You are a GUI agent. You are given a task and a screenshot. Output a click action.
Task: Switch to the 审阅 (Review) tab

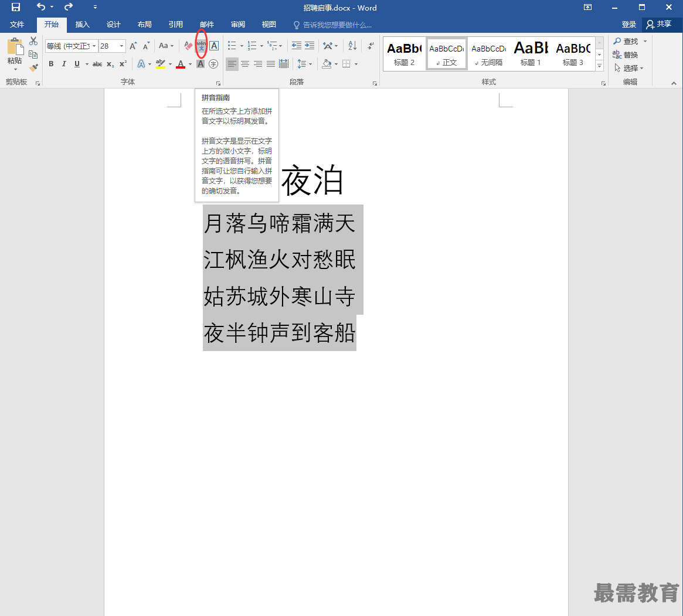coord(238,25)
